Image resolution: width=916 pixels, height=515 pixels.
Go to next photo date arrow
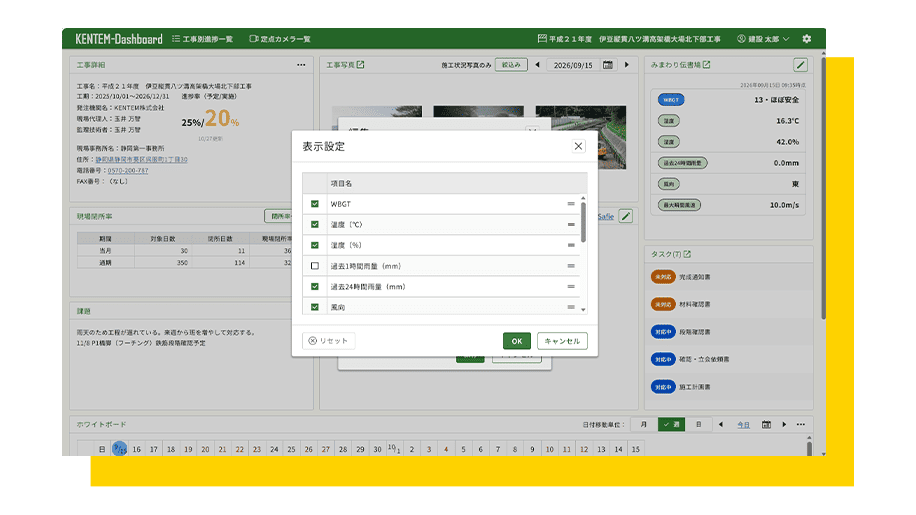coord(627,65)
